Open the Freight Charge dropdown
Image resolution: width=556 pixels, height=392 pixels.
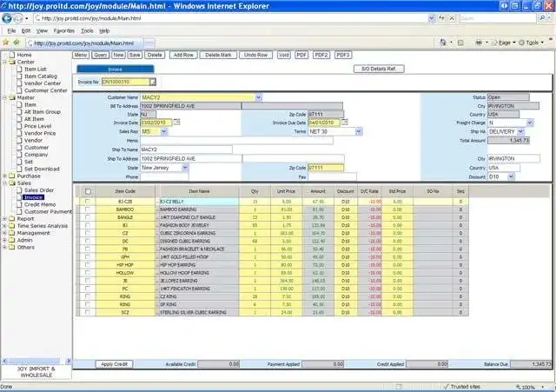click(x=530, y=123)
